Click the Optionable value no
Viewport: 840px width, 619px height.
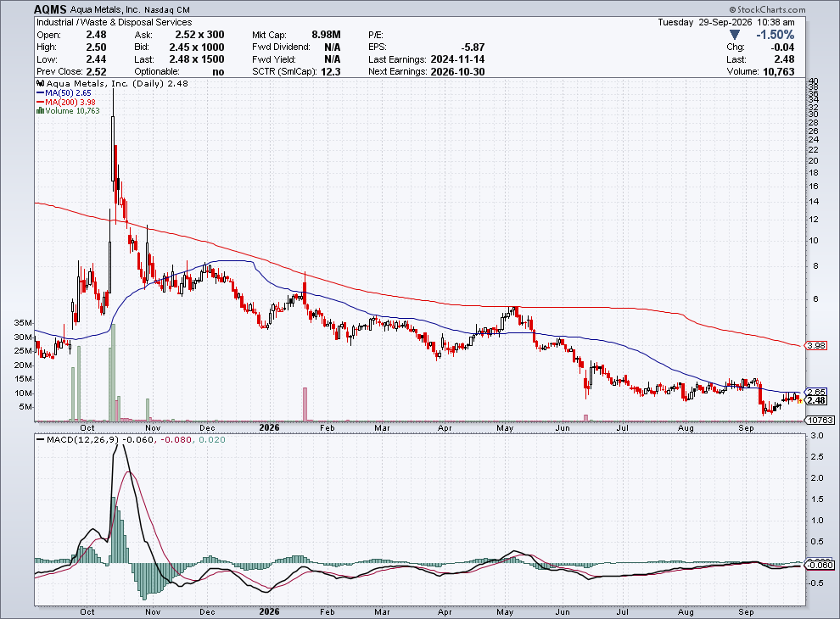click(218, 72)
